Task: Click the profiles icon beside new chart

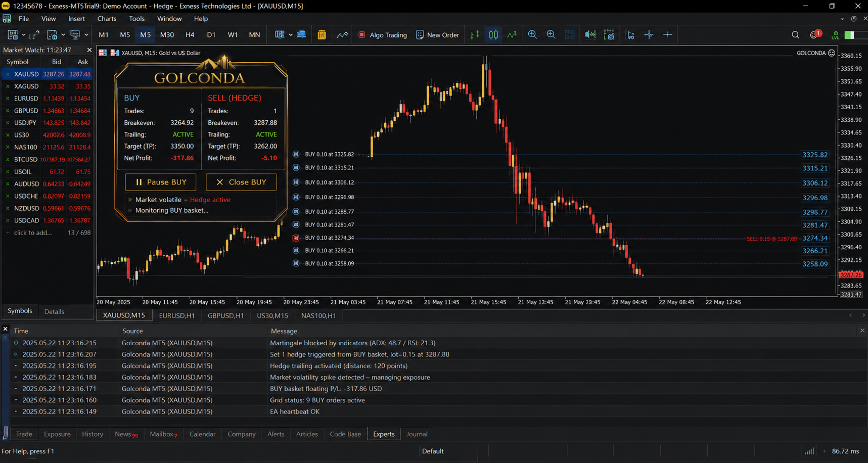Action: click(x=34, y=35)
